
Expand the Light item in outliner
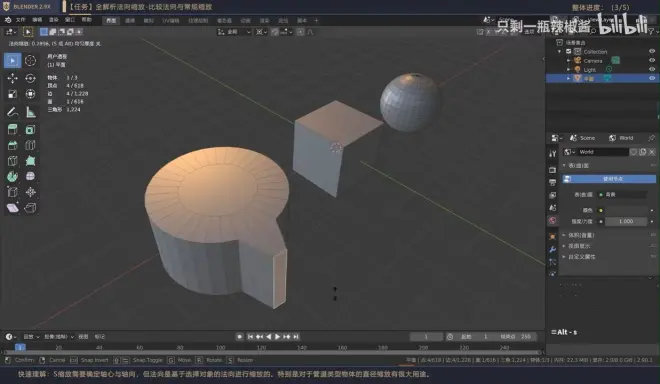tap(569, 69)
